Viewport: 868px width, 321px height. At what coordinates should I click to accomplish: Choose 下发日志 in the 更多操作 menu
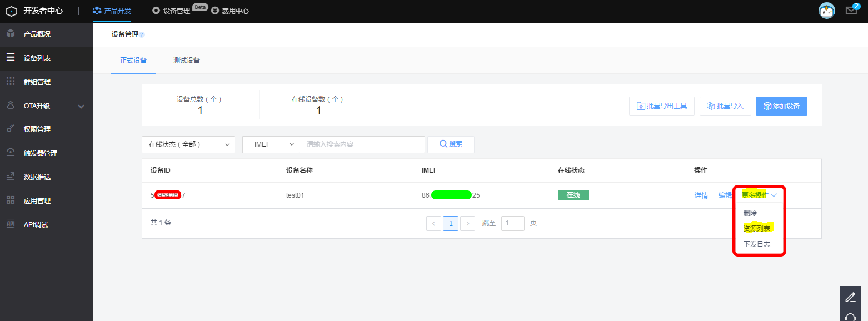click(x=757, y=244)
